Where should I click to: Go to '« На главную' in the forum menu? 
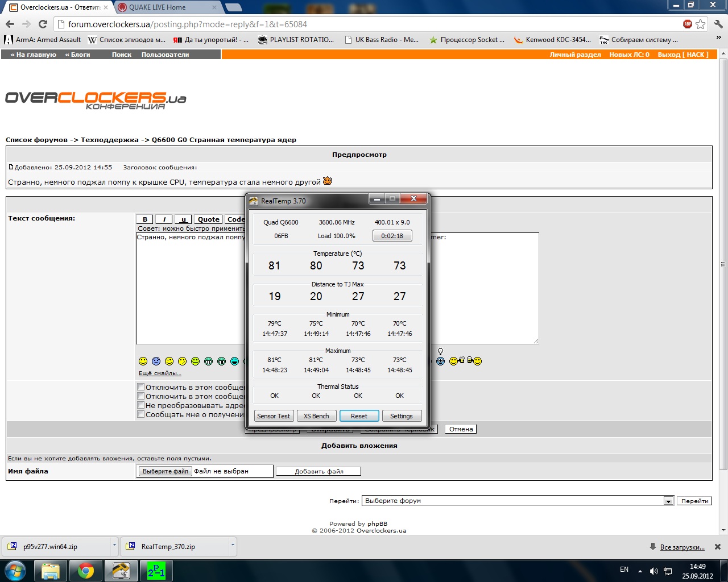[34, 55]
